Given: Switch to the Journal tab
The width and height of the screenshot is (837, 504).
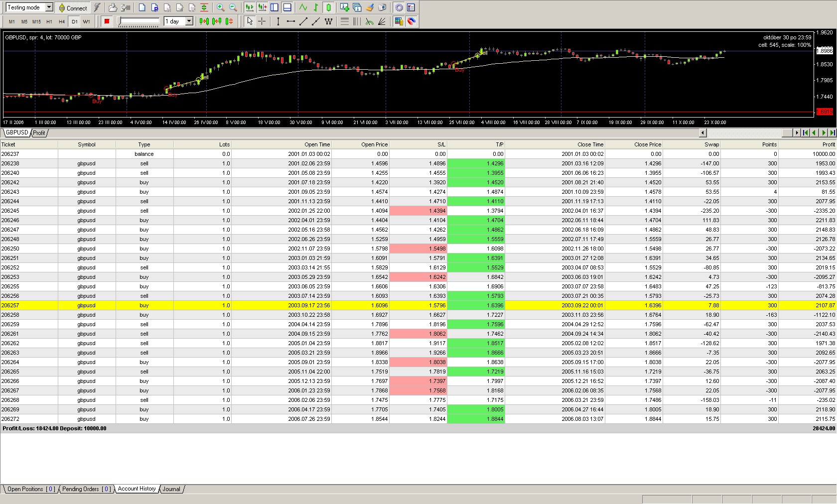Looking at the screenshot, I should 171,489.
